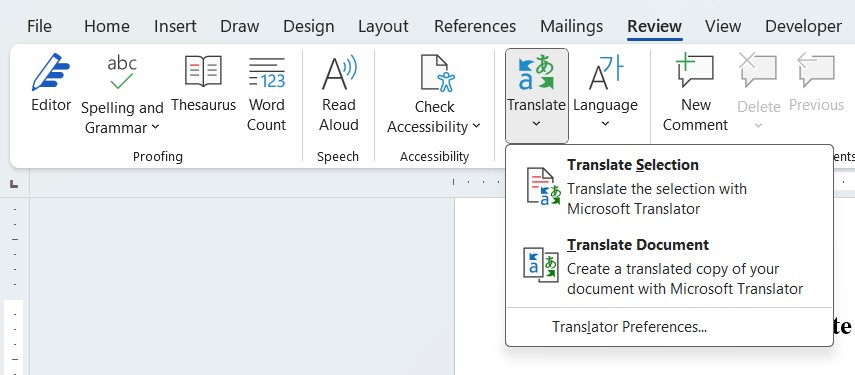This screenshot has width=855, height=375.
Task: Choose Translate Selection from the menu
Action: click(669, 186)
